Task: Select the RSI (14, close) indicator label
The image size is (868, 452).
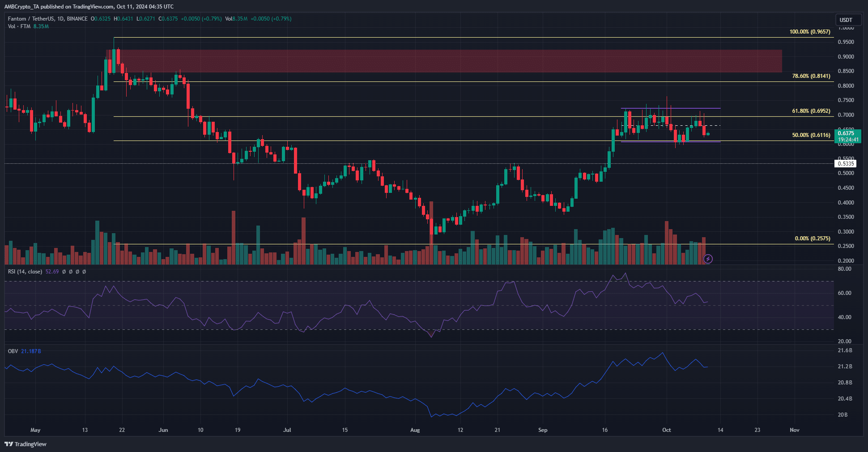Action: click(25, 272)
